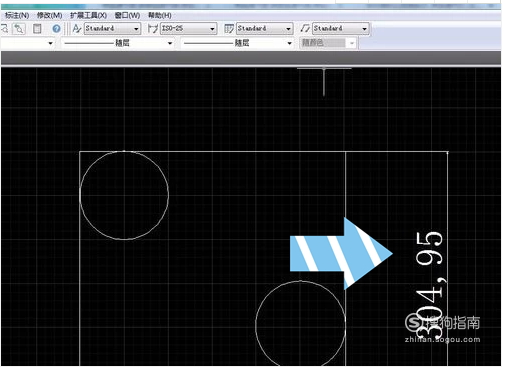Open the 帮助(H) menu
The height and width of the screenshot is (369, 505).
click(160, 15)
